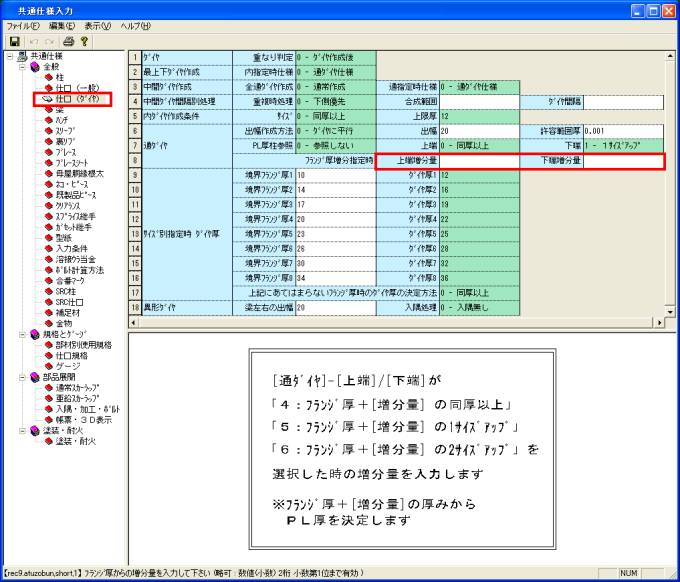
Task: Click the Print toolbar icon
Action: [69, 42]
